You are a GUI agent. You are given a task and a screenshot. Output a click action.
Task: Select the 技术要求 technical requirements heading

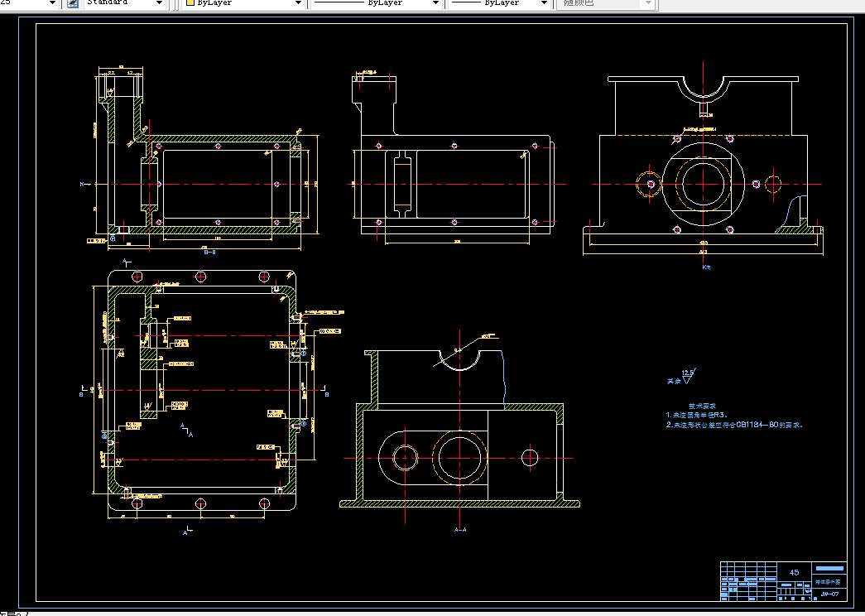[x=702, y=406]
